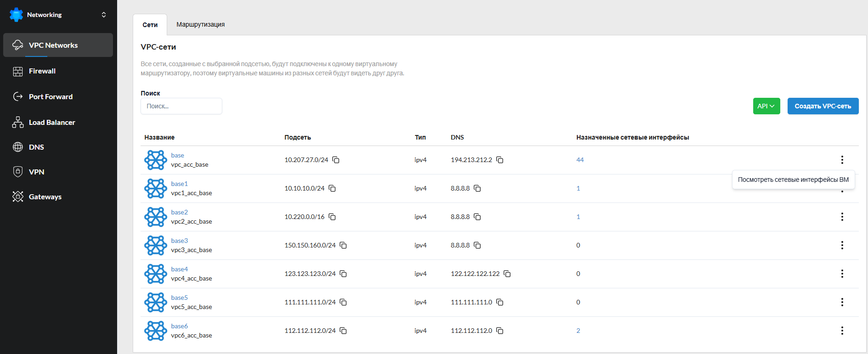Open Load Balancer section
This screenshot has height=354, width=868.
58,123
